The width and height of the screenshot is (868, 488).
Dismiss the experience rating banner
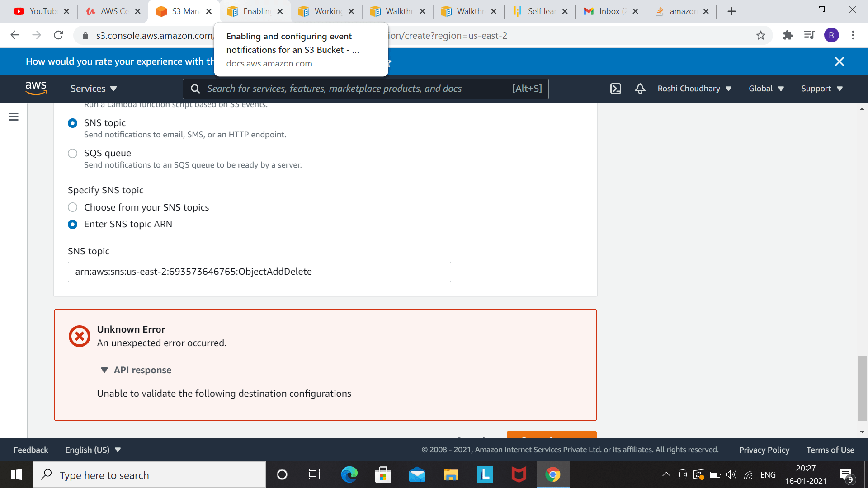pos(840,61)
